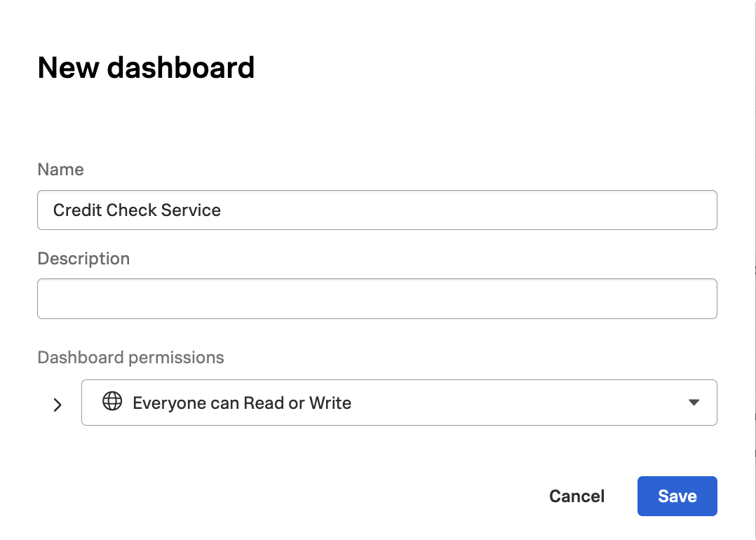756x540 pixels.
Task: Expand permission details with the chevron arrow
Action: (x=58, y=405)
